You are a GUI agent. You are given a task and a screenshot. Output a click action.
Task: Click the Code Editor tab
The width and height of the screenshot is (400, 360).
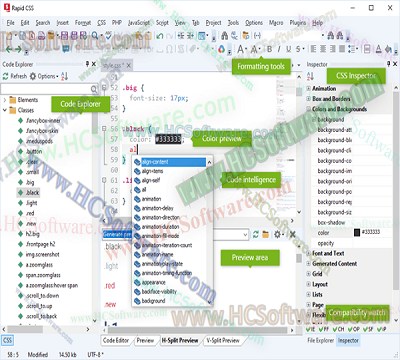point(116,340)
